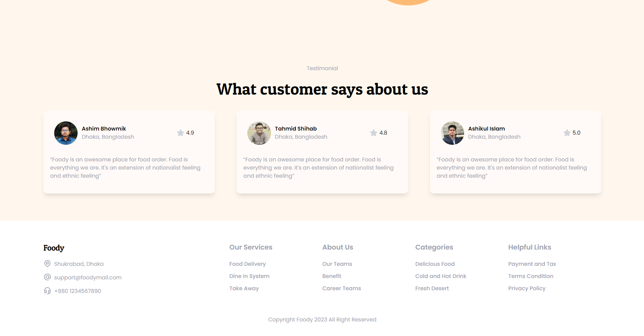Image resolution: width=644 pixels, height=336 pixels.
Task: Click the location pin icon beside Shukrabad
Action: pyautogui.click(x=47, y=264)
